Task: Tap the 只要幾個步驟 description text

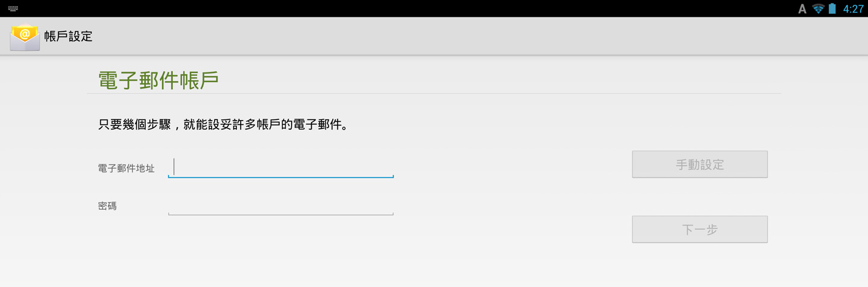Action: coord(223,125)
